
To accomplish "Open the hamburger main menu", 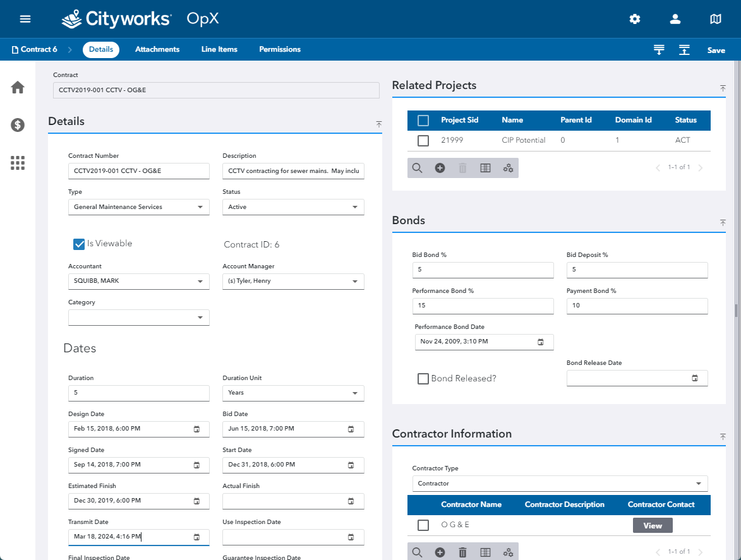I will click(x=25, y=19).
